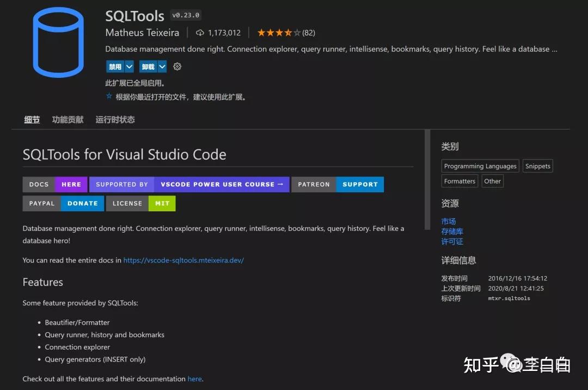Image resolution: width=588 pixels, height=390 pixels.
Task: Switch to the 功能贡献 tab
Action: click(x=68, y=119)
